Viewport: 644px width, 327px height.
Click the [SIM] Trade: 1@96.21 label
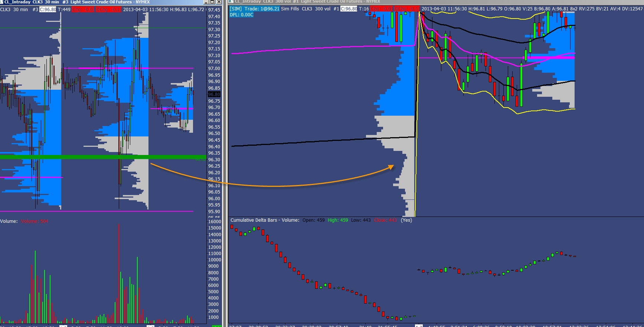[x=255, y=9]
